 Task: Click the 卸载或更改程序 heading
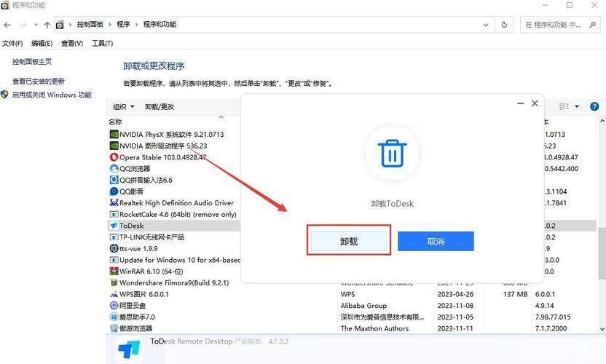coord(154,66)
